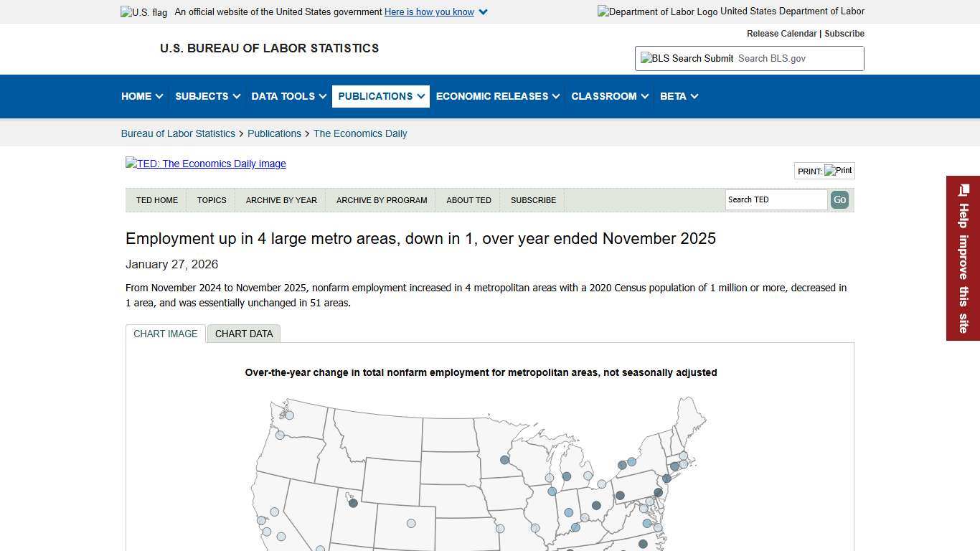The width and height of the screenshot is (980, 551).
Task: Click inside the Search TED input field
Action: 776,199
